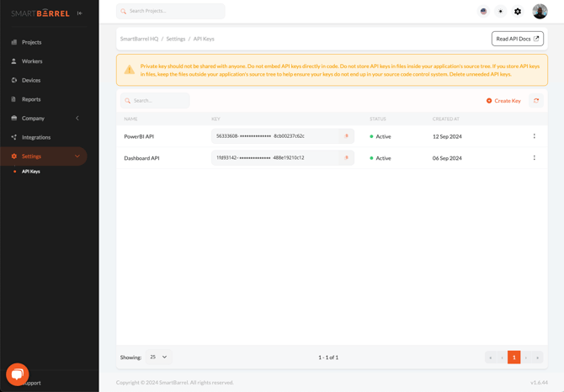564x392 pixels.
Task: Open the three-dot menu for Dashboard API
Action: coord(534,158)
